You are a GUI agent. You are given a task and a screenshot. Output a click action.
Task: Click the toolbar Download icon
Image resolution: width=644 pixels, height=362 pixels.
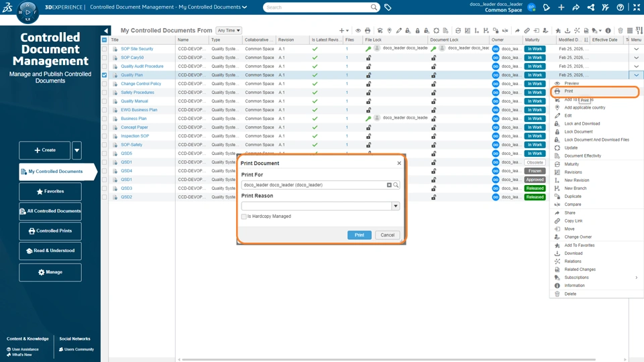pos(568,30)
